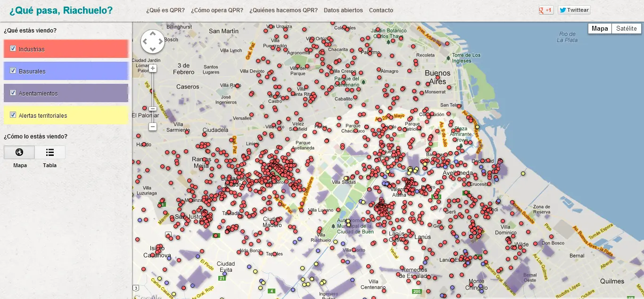The width and height of the screenshot is (644, 299).
Task: Click the "Villa Sarmiento" label on the map
Action: click(177, 127)
